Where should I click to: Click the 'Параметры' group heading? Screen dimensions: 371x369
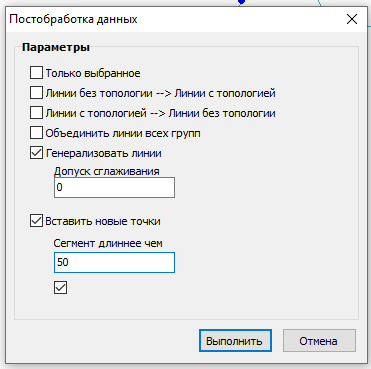(56, 47)
